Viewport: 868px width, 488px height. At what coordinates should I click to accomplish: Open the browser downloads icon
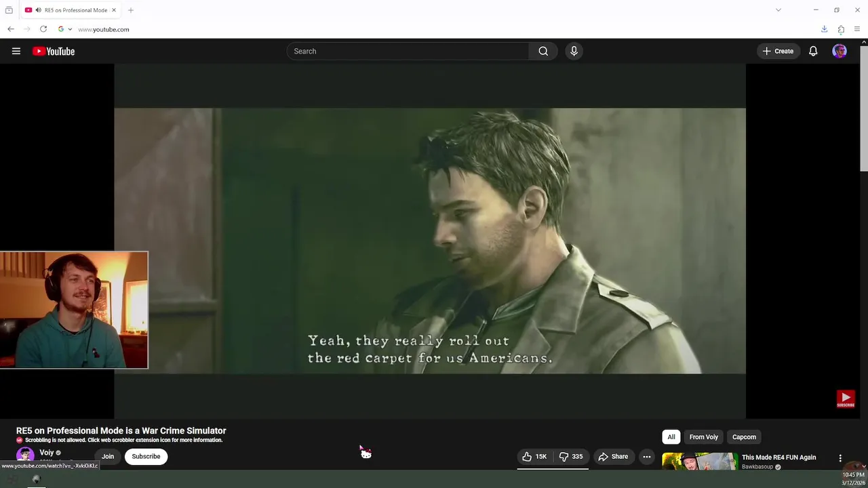pyautogui.click(x=825, y=29)
